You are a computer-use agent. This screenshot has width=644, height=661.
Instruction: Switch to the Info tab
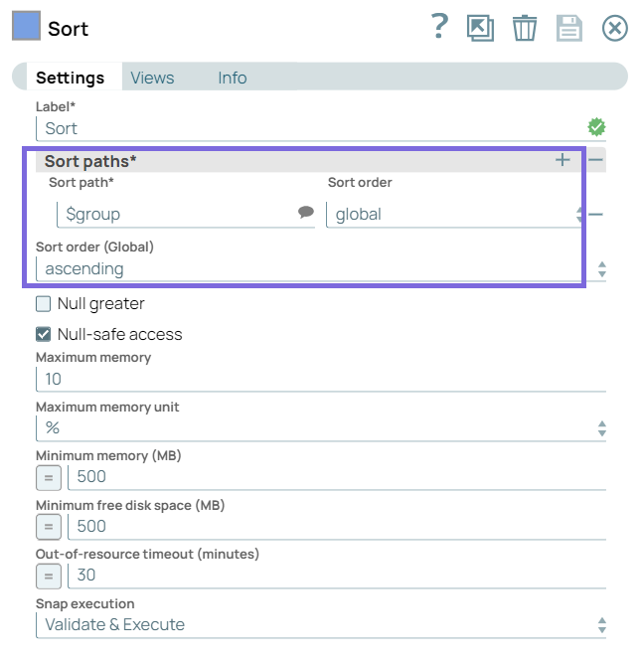click(233, 78)
